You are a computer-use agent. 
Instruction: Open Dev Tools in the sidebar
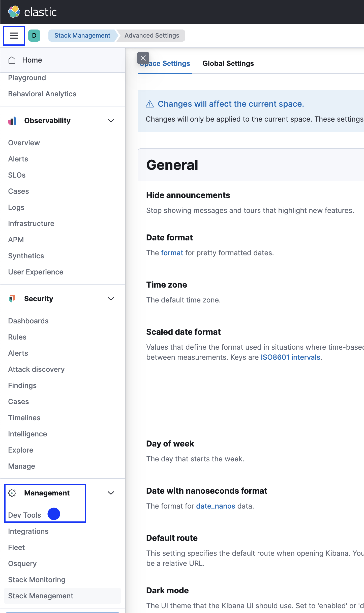pos(24,515)
